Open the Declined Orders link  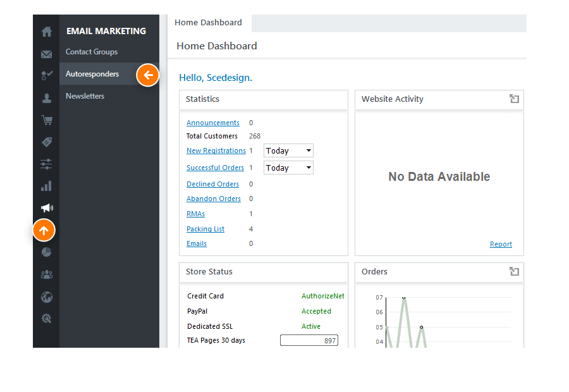212,184
